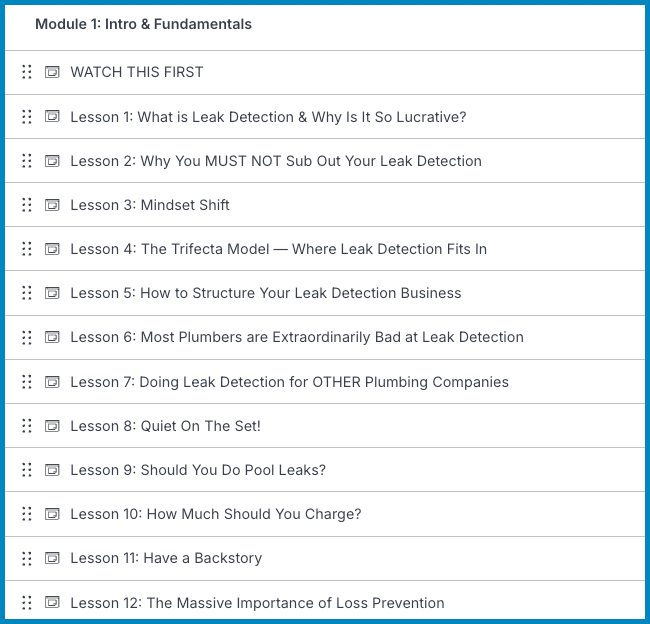Click video icon for Lesson 9 Pool Leaks
The width and height of the screenshot is (650, 624).
(x=52, y=470)
